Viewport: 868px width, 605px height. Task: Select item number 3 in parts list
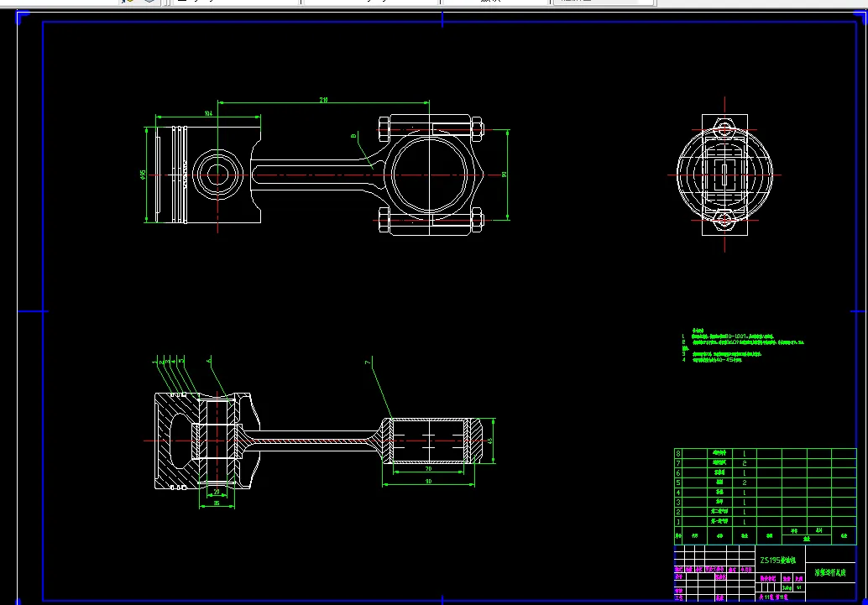[678, 503]
